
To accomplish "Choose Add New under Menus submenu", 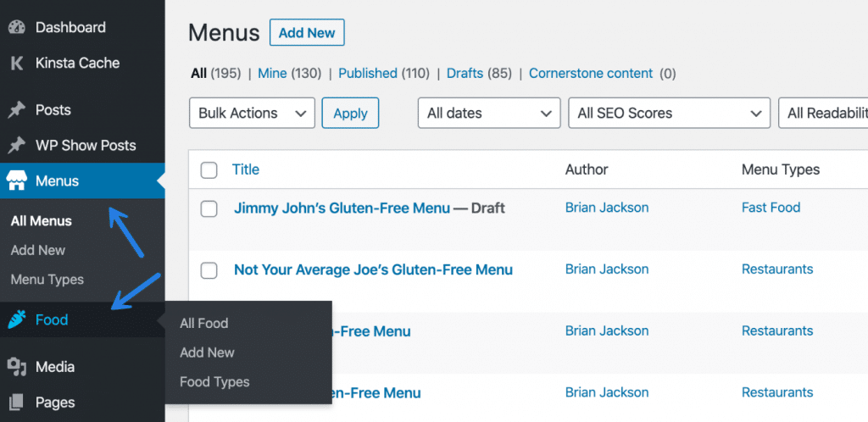I will [x=37, y=251].
